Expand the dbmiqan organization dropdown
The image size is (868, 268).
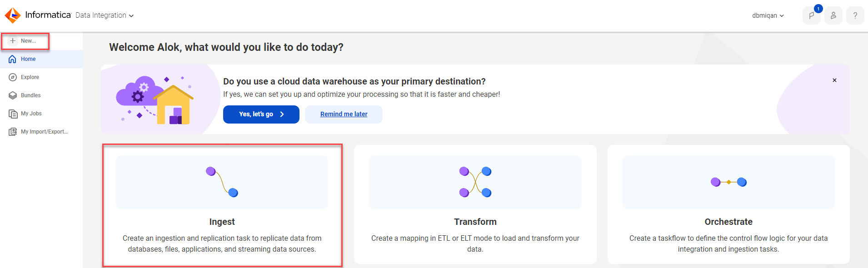pos(768,15)
